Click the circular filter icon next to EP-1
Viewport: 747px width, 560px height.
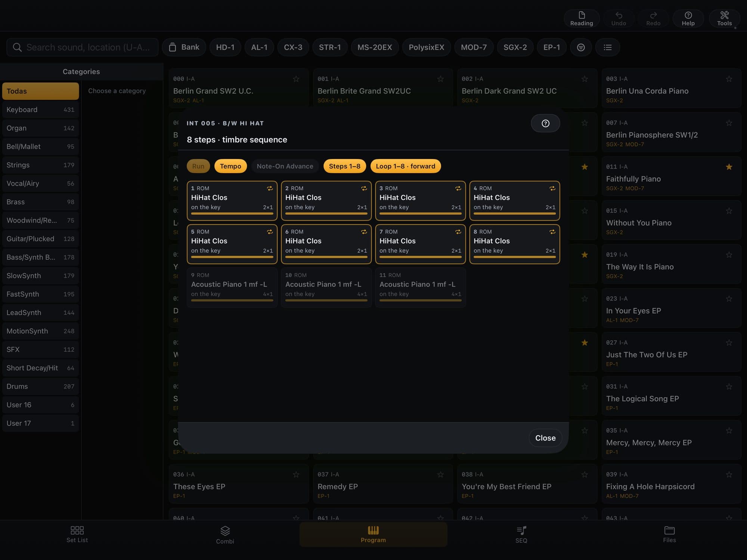pos(581,47)
